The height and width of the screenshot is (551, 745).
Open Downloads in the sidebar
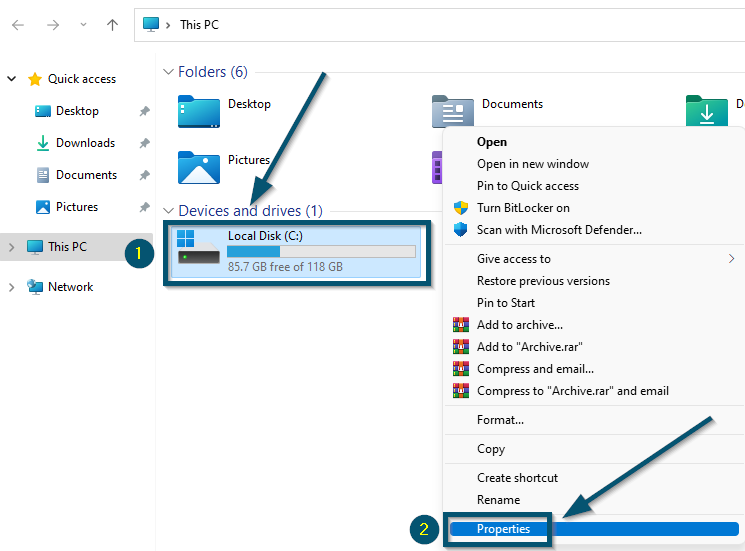click(85, 142)
